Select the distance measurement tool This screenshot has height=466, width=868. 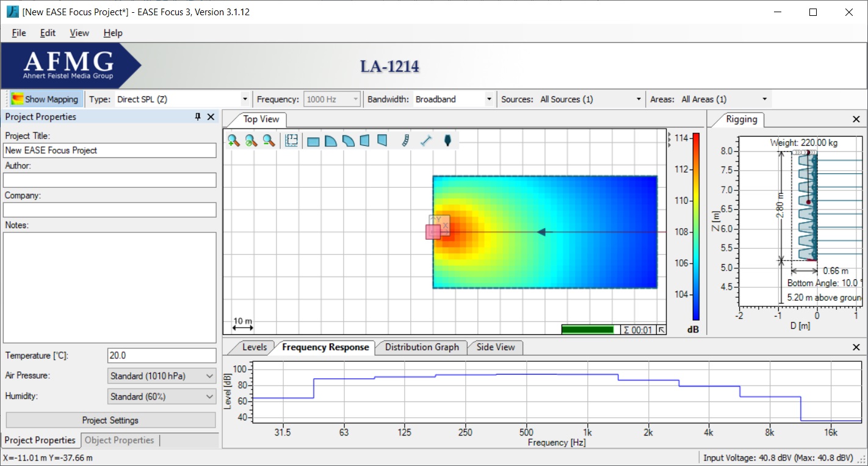[426, 141]
